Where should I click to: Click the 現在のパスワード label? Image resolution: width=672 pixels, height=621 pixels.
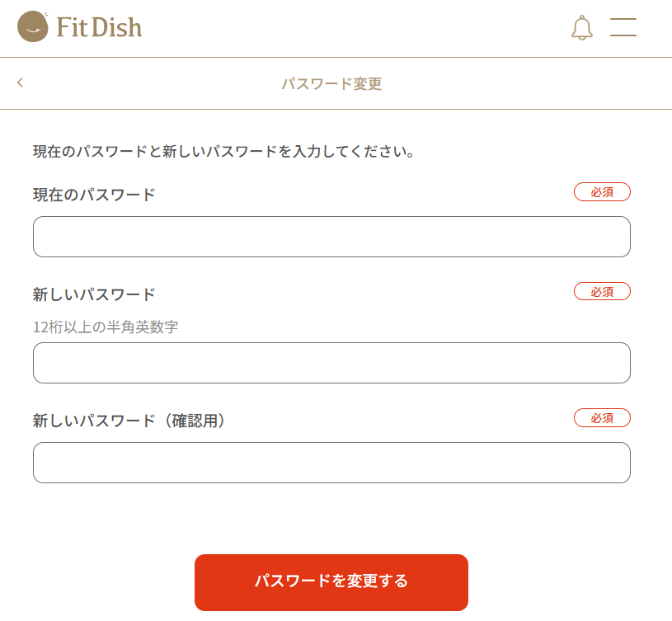(x=94, y=195)
